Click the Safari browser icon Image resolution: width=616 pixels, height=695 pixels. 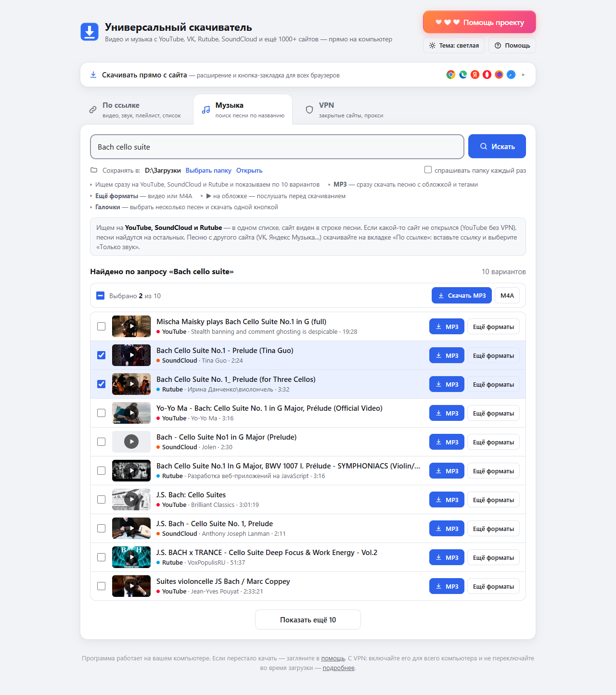tap(511, 75)
